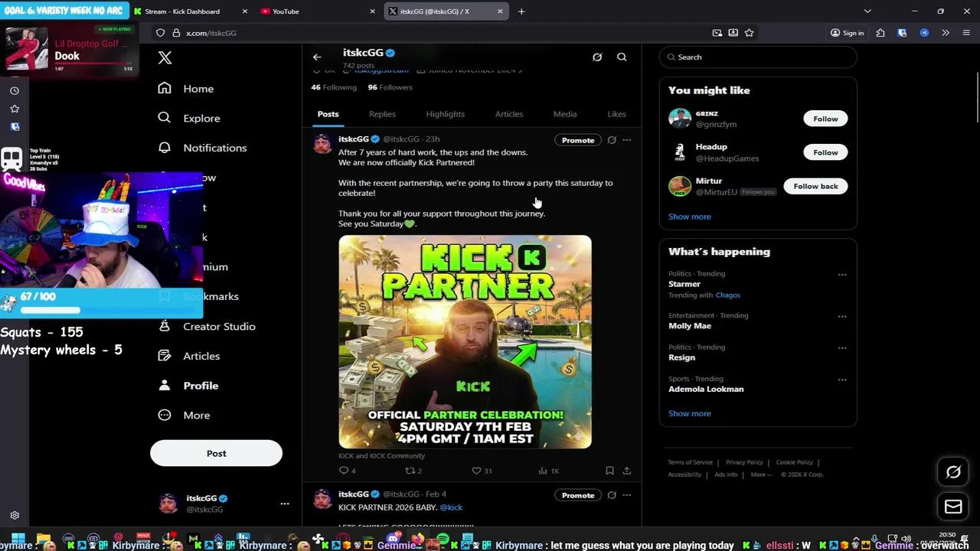Open the floating Grok button
The height and width of the screenshot is (551, 980).
(x=953, y=472)
